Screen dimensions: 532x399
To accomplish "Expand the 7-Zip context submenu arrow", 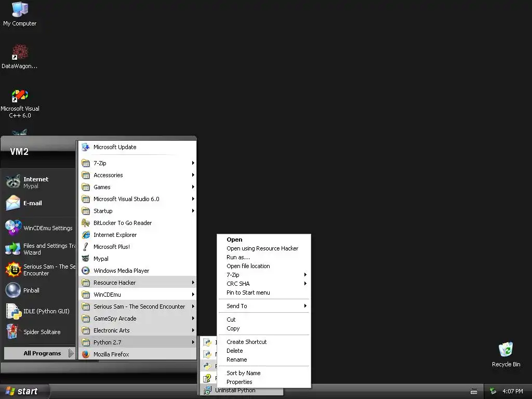I will point(305,275).
